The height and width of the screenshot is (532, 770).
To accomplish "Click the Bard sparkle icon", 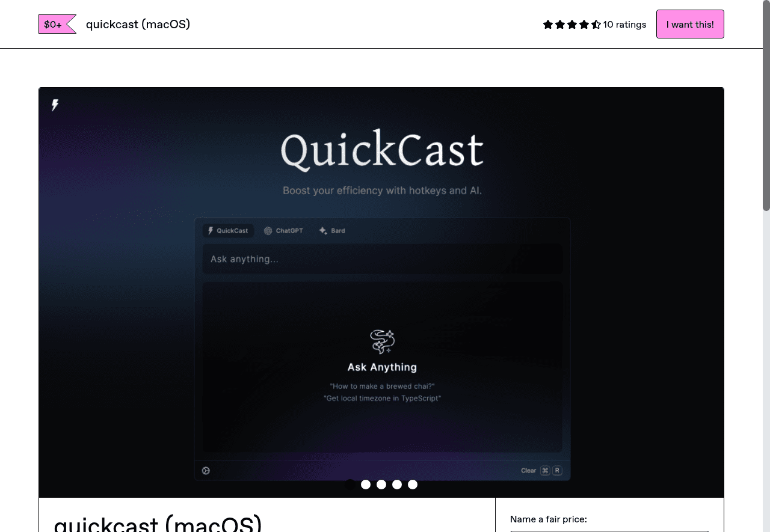I will pos(323,230).
